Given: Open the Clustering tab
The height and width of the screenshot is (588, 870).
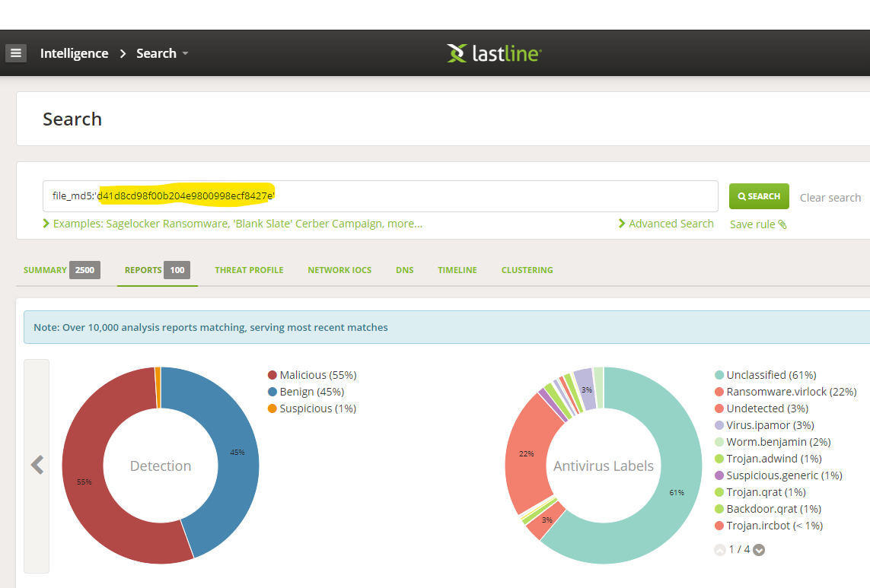Looking at the screenshot, I should (x=527, y=270).
